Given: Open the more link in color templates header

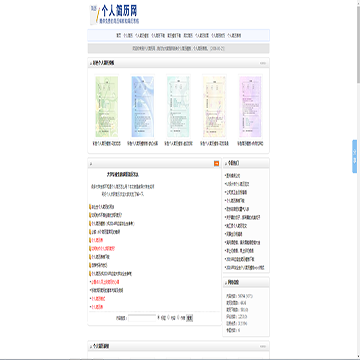Looking at the screenshot, I should 263,63.
